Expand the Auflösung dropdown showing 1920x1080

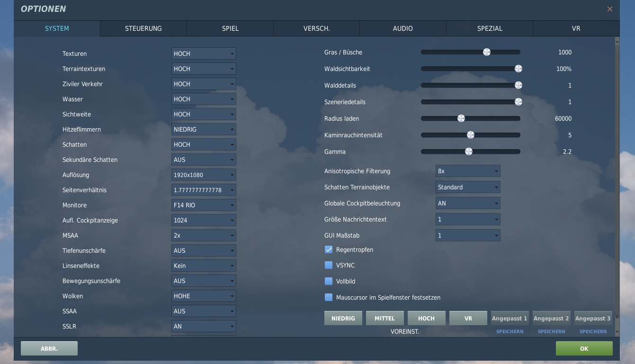(x=204, y=175)
